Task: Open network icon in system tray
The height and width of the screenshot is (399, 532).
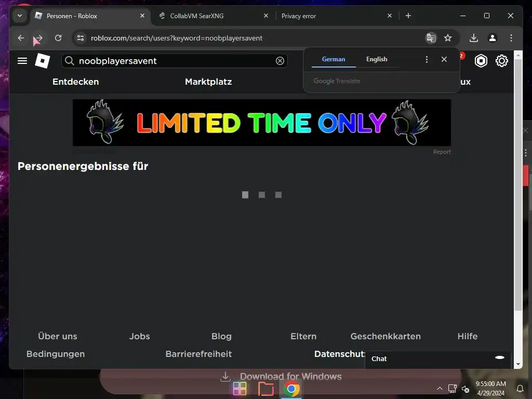Action: 453,389
